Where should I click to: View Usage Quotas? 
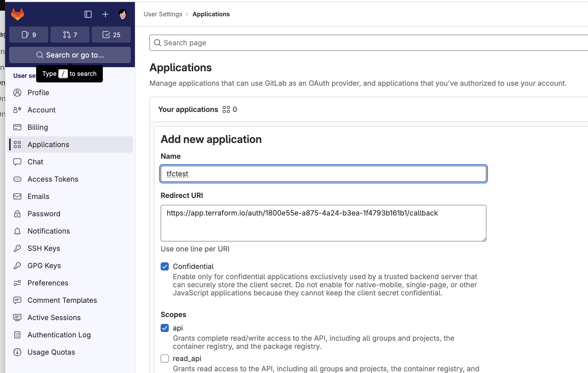[x=70, y=352]
